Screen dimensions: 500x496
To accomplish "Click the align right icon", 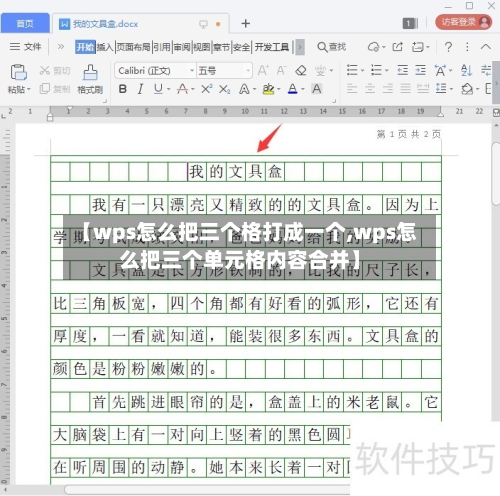I will coord(388,89).
